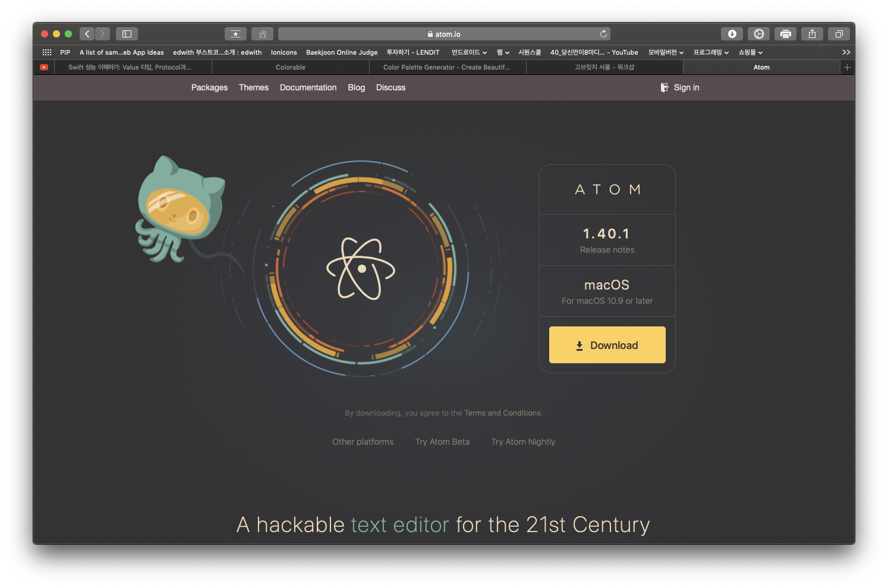Open the A list of sample Web App Ideas bookmark
Image resolution: width=888 pixels, height=588 pixels.
pos(122,52)
